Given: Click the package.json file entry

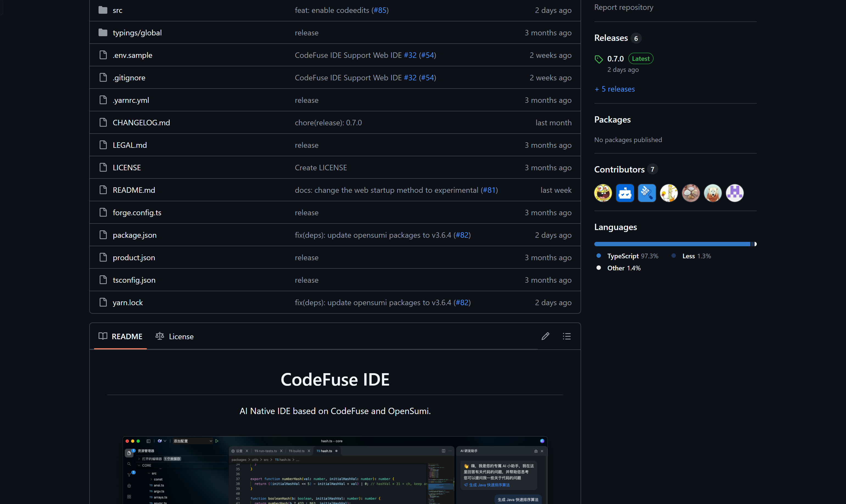Looking at the screenshot, I should [x=135, y=234].
